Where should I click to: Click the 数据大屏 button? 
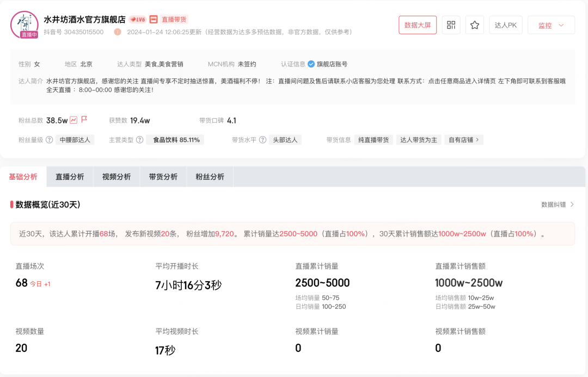pos(418,25)
